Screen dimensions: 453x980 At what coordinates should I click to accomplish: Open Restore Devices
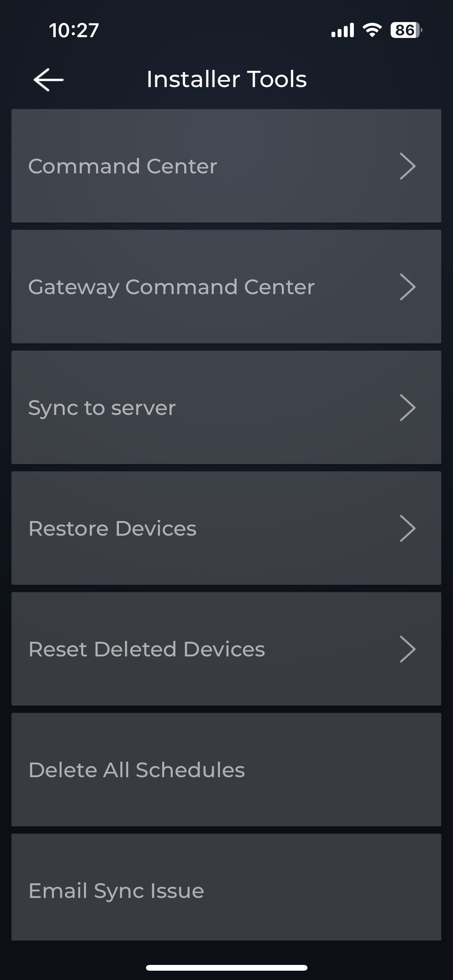tap(112, 528)
